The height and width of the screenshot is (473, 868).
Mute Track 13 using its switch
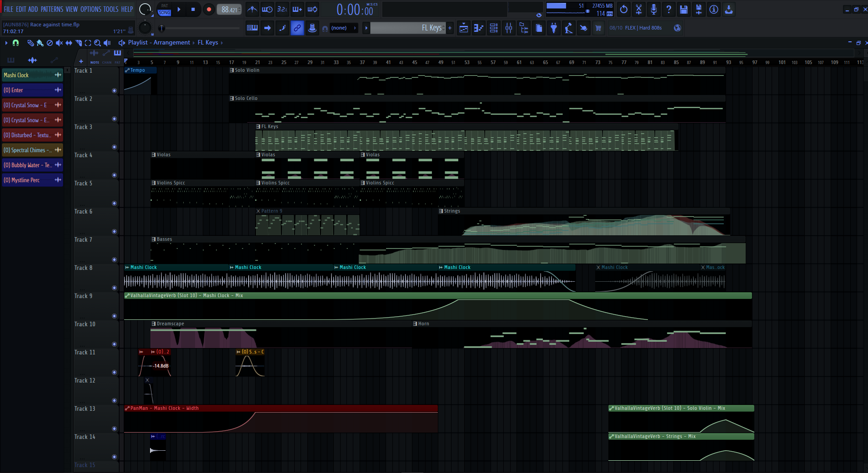tap(114, 428)
